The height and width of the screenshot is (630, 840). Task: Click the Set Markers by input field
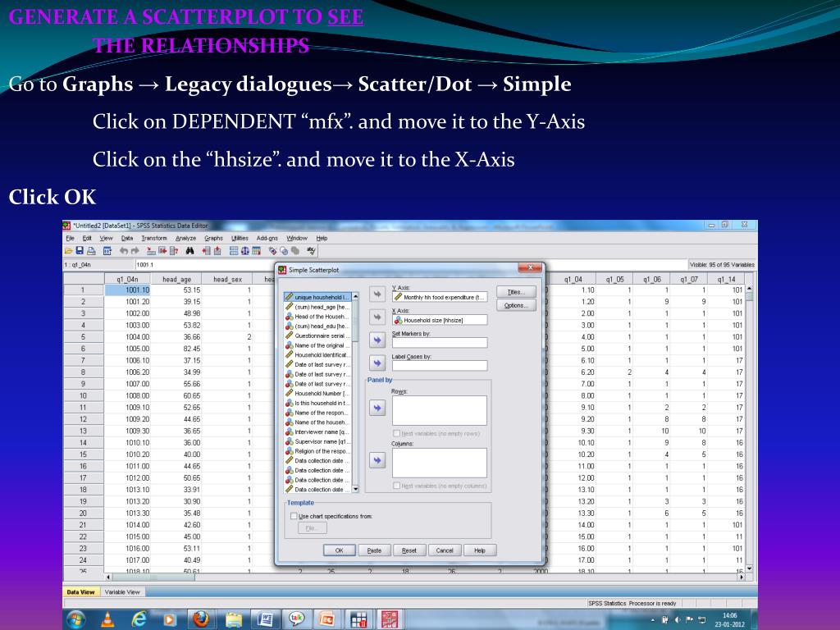click(440, 343)
